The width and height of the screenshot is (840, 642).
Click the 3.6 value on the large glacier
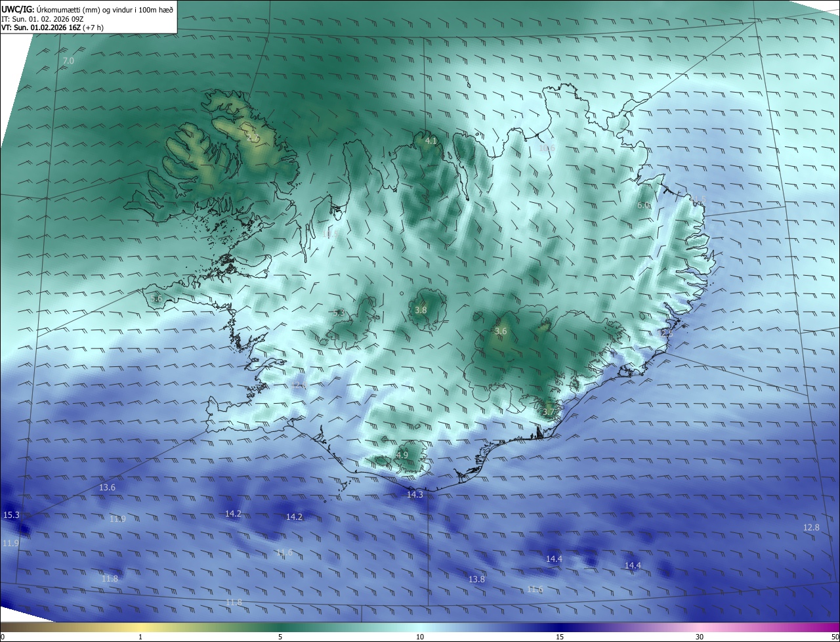[501, 332]
